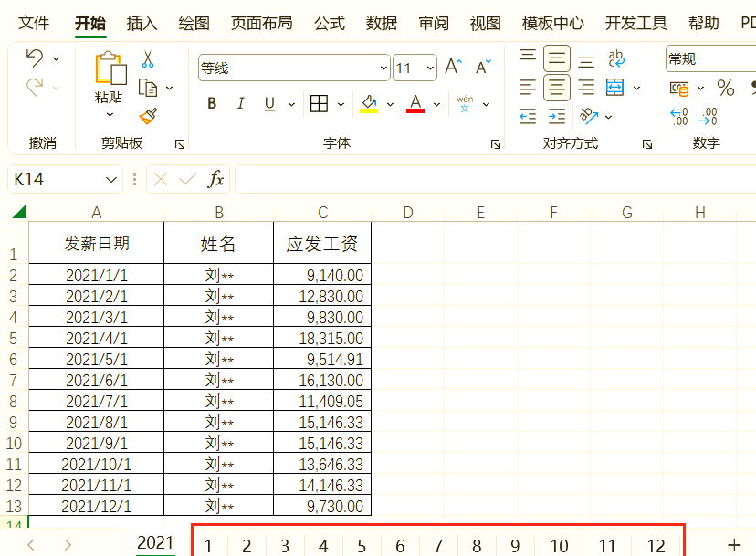This screenshot has height=556, width=756.
Task: Align text to top
Action: (x=528, y=55)
